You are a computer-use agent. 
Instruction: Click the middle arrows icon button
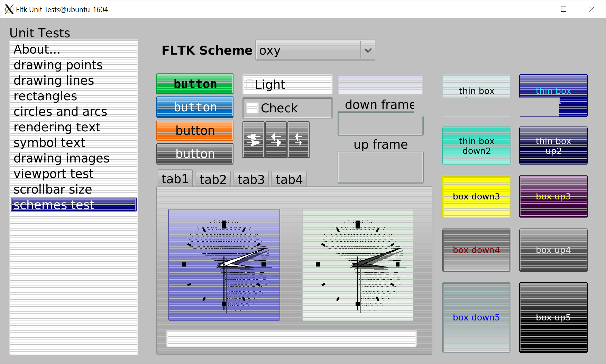click(x=276, y=140)
